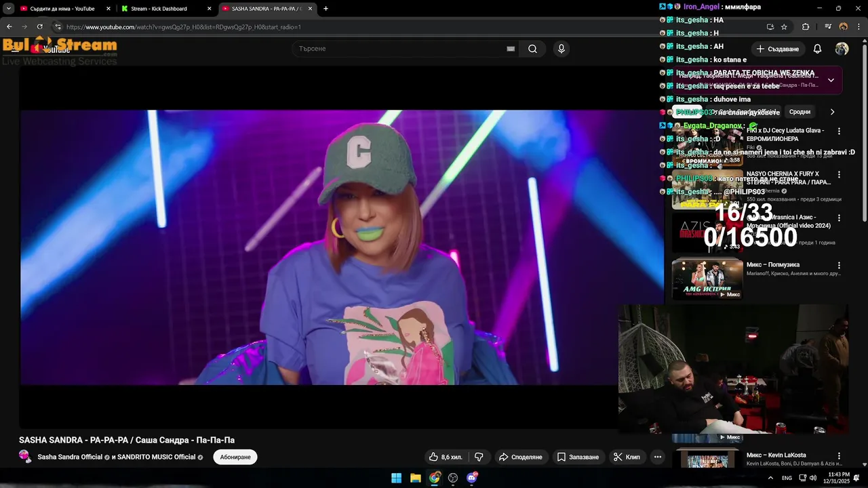Open the Chrome extensions puzzle icon
Viewport: 868px width, 488px height.
coord(806,26)
